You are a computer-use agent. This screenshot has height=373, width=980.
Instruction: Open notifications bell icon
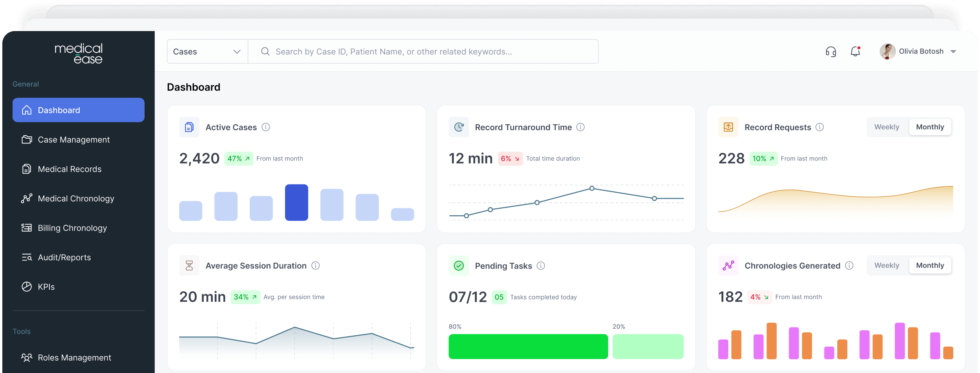pos(855,51)
